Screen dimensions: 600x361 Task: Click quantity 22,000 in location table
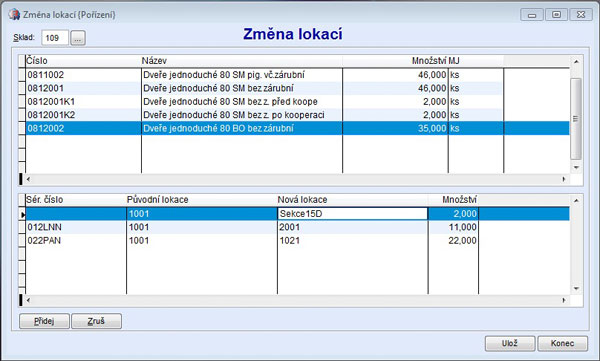[x=463, y=240]
